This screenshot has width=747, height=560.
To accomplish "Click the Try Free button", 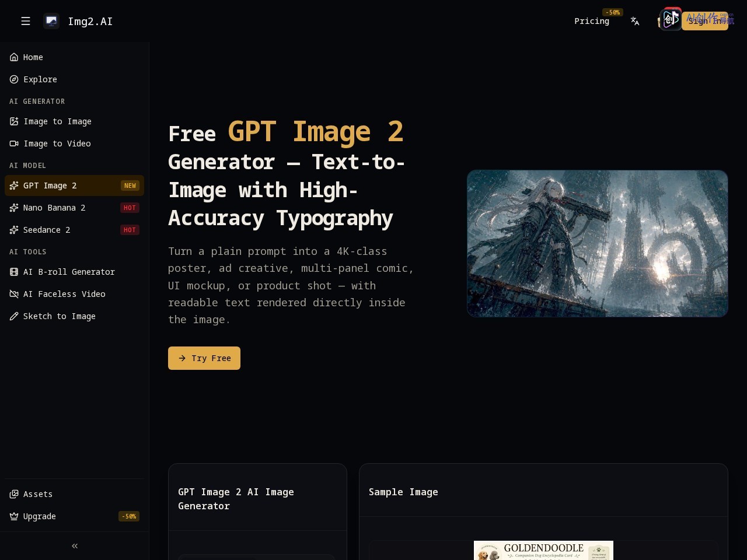I will (204, 358).
